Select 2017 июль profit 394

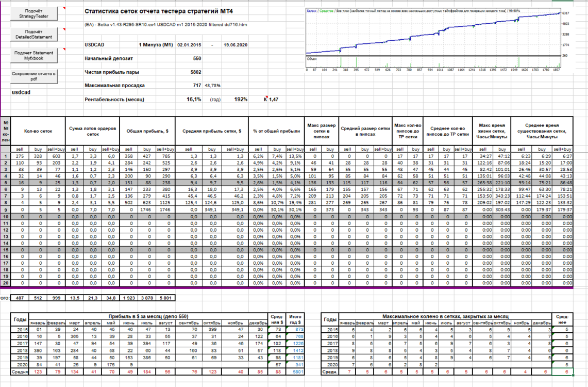147,344
